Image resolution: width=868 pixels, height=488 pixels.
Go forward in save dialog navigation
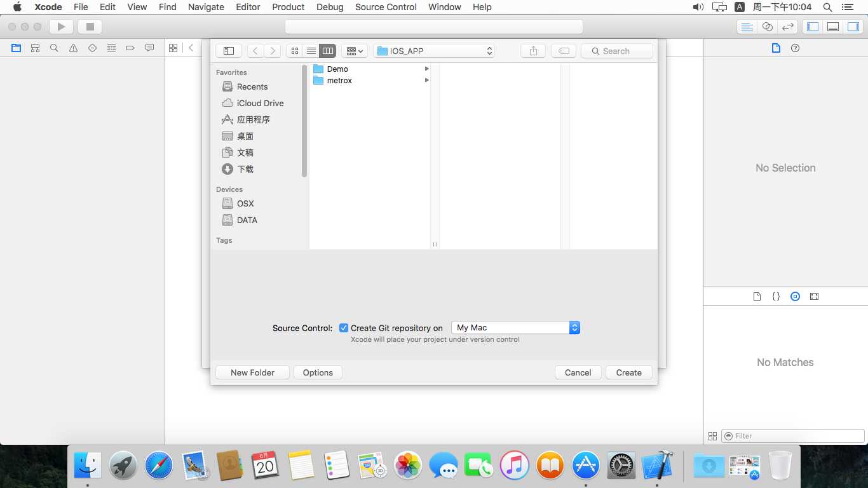273,51
